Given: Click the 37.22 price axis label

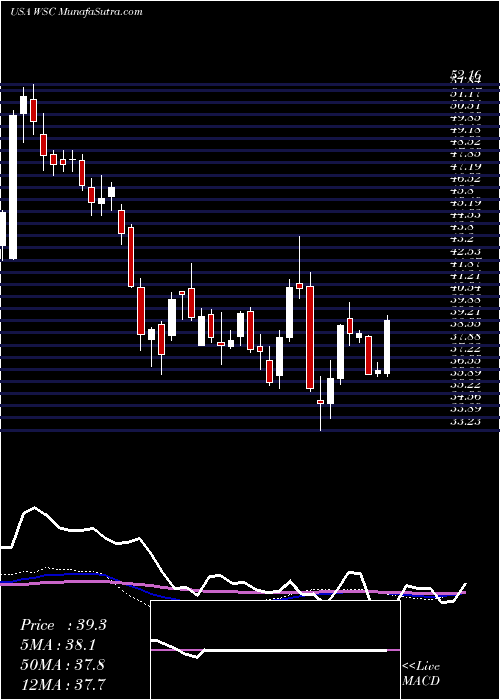Looking at the screenshot, I should tap(466, 348).
